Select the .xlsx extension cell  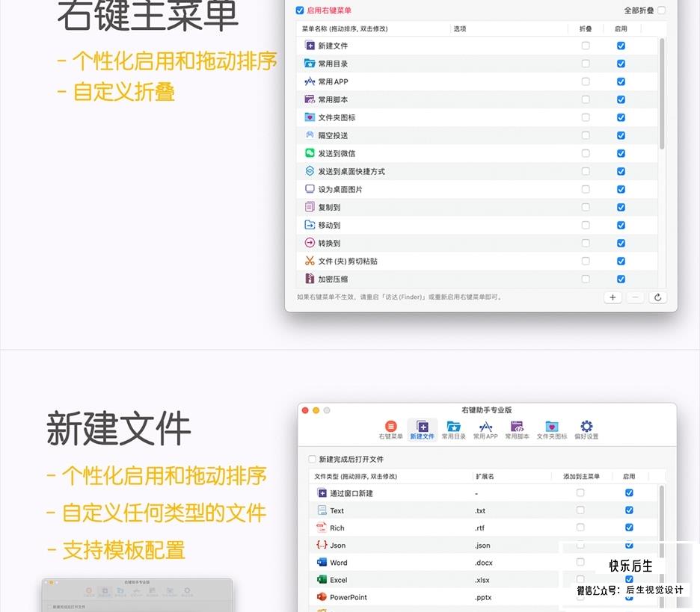click(482, 580)
